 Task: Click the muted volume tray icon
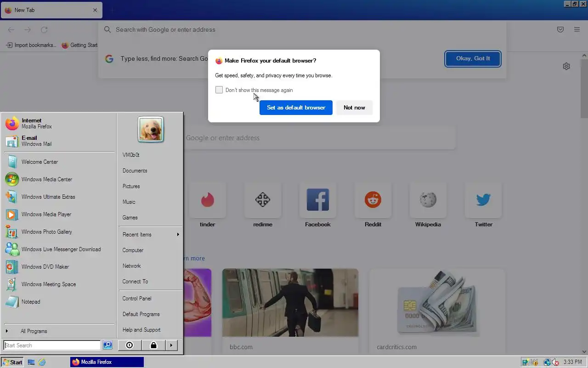tap(555, 362)
